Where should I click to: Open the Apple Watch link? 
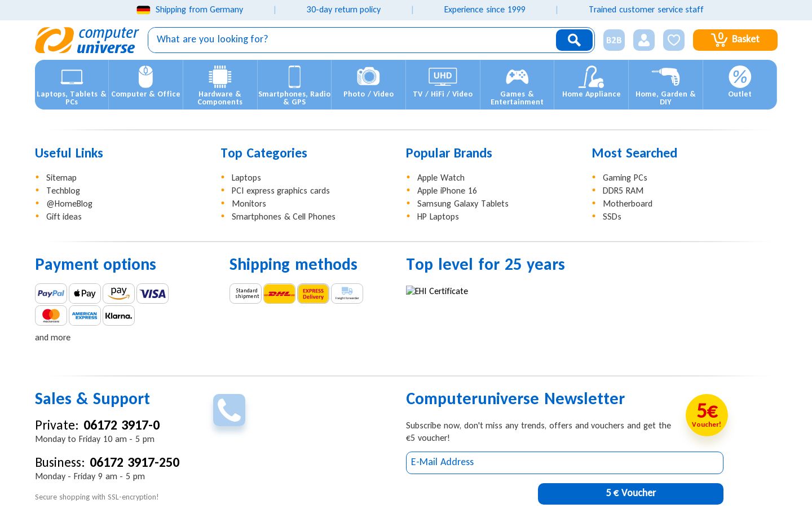click(x=441, y=178)
